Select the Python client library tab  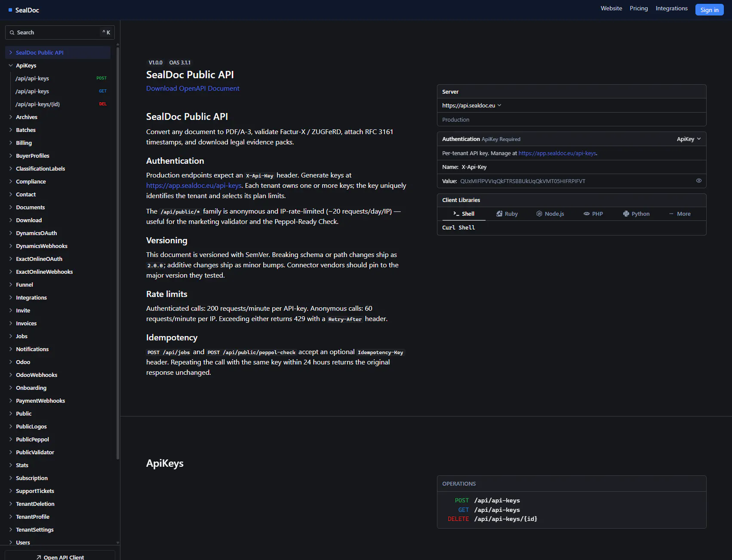click(636, 214)
